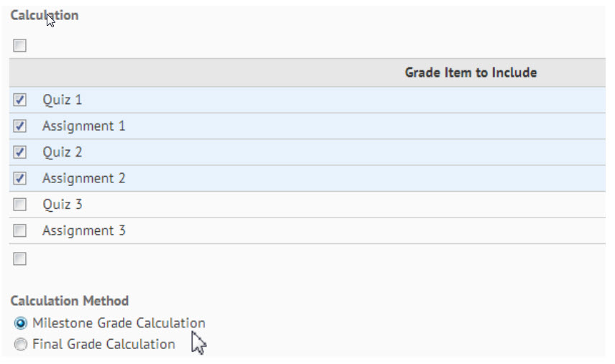Enable the Assignment 3 checkbox
Viewport: 615px width, 364px height.
(x=20, y=230)
